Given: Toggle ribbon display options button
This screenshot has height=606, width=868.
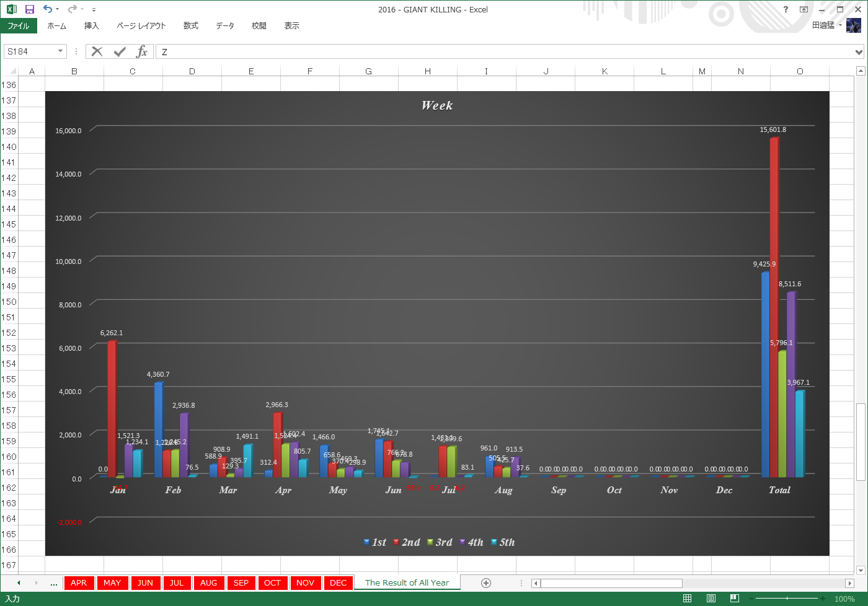Looking at the screenshot, I should [804, 9].
